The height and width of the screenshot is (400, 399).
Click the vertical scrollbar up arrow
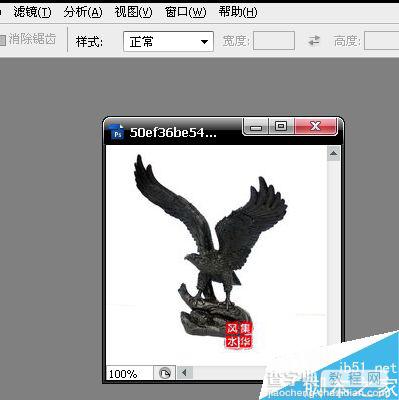(333, 153)
